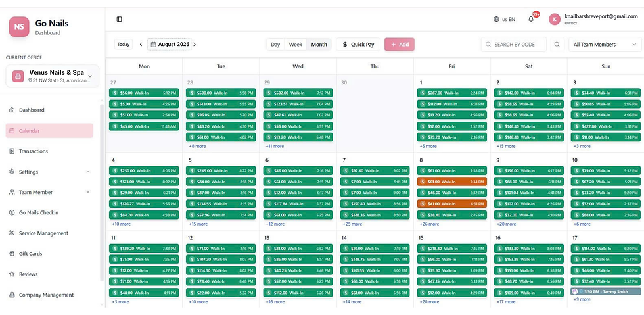The image size is (644, 315).
Task: Open Gift Cards in the sidebar
Action: (49, 254)
